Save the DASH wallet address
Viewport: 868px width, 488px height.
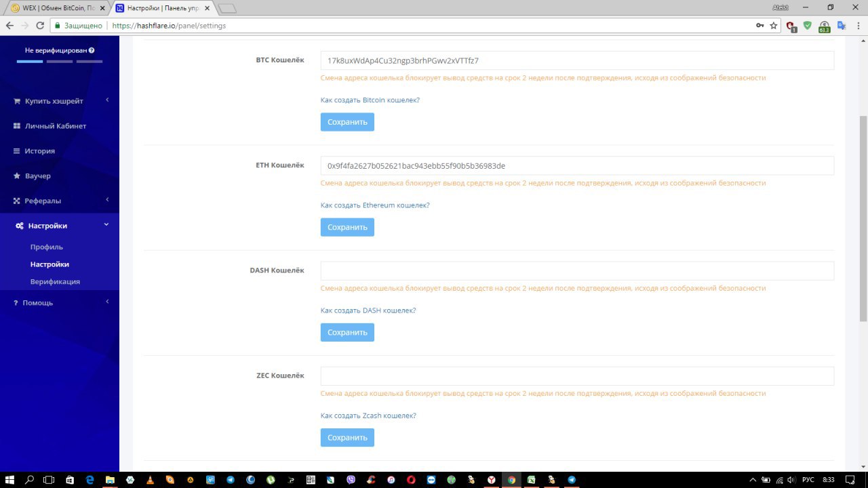(347, 332)
